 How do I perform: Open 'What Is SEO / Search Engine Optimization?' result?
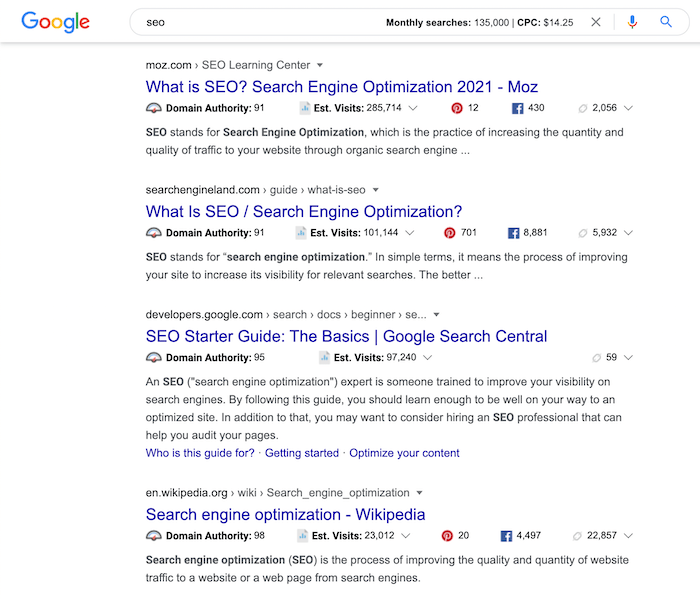304,212
